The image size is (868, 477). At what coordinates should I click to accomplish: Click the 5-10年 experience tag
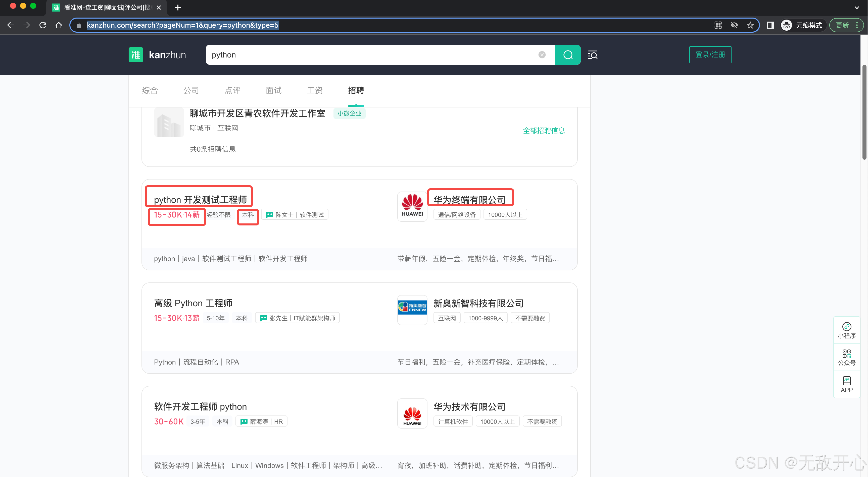pos(216,318)
